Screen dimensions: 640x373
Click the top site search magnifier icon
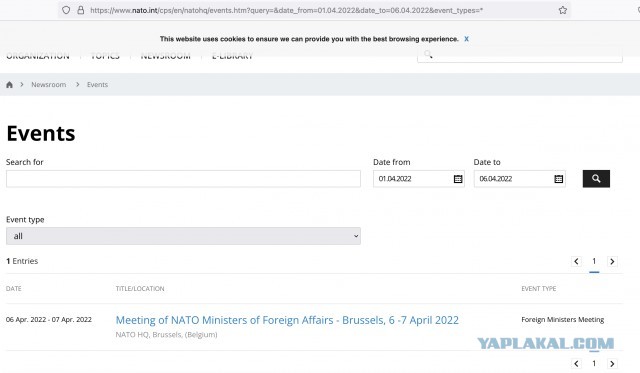(x=428, y=54)
